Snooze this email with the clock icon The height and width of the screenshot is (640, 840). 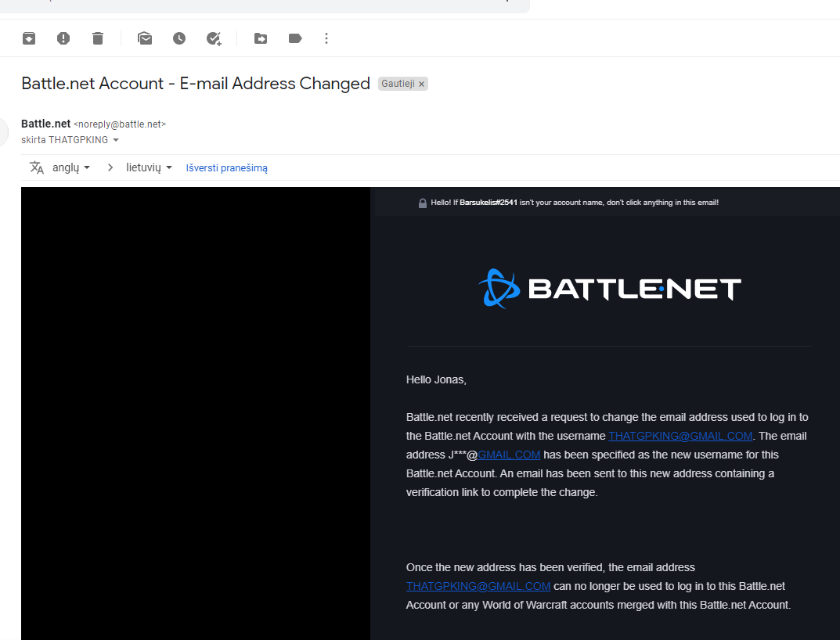click(x=179, y=38)
